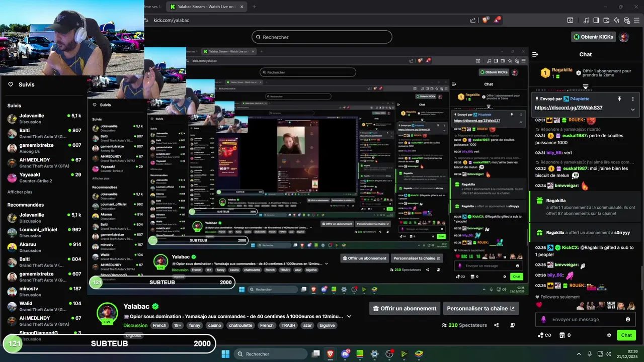Click Afficher plus under Suivis

pos(20,192)
